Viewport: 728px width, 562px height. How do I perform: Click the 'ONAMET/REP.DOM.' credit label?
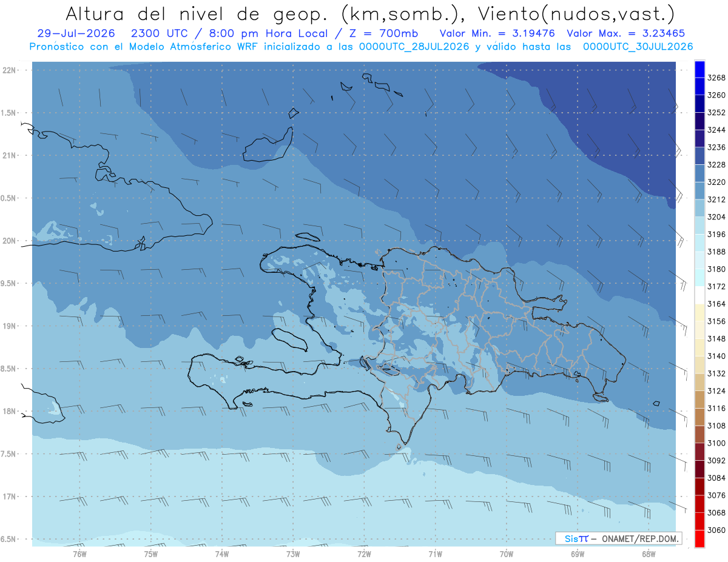[640, 538]
